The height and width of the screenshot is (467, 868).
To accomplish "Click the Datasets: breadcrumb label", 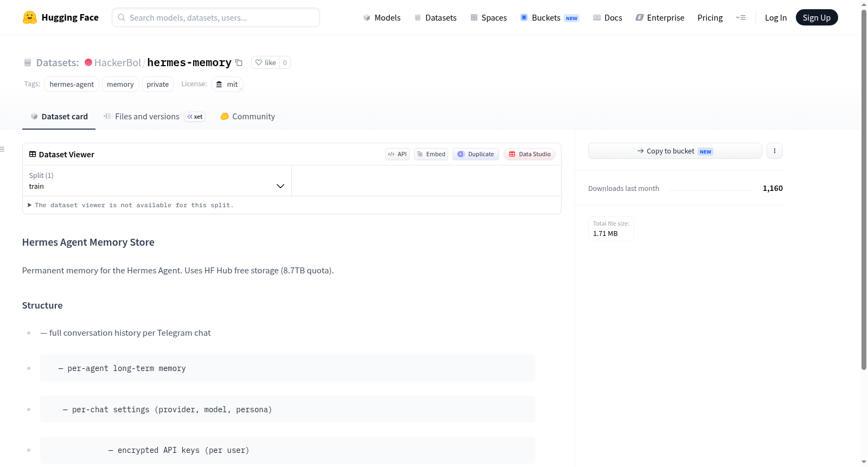I will click(x=58, y=62).
